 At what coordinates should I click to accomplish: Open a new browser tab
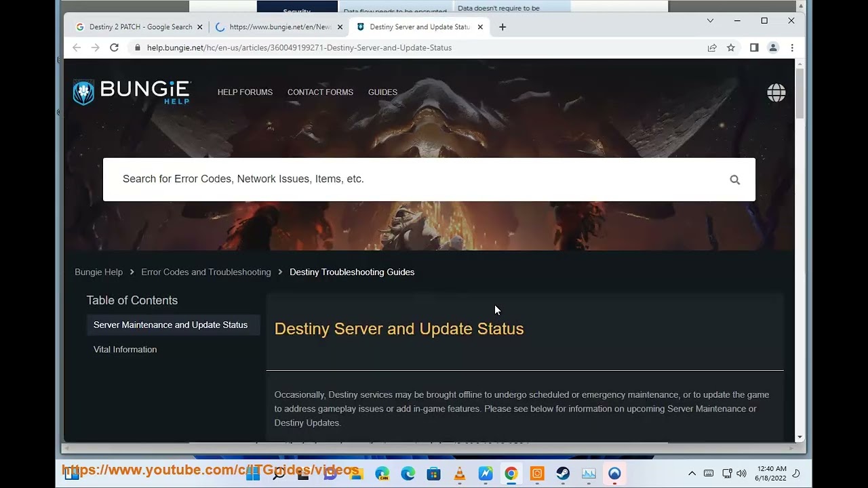point(502,27)
